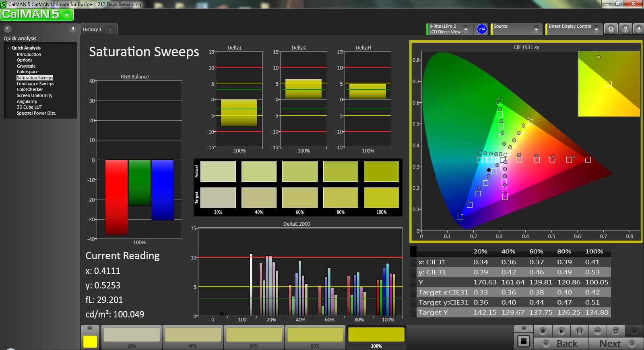Switch to the History 1 tab
This screenshot has height=350, width=644.
point(92,29)
